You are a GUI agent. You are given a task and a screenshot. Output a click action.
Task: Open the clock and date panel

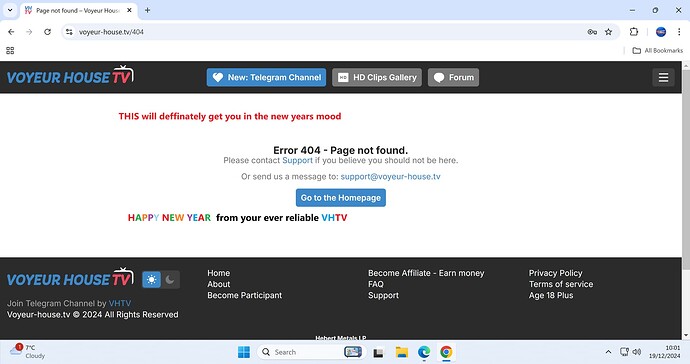click(664, 352)
